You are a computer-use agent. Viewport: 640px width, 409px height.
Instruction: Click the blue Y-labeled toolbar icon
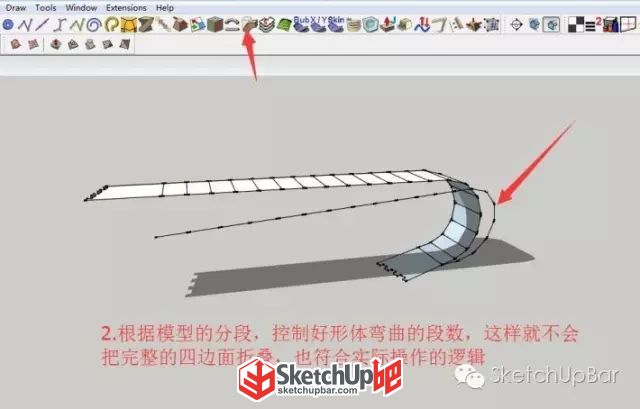[x=319, y=24]
